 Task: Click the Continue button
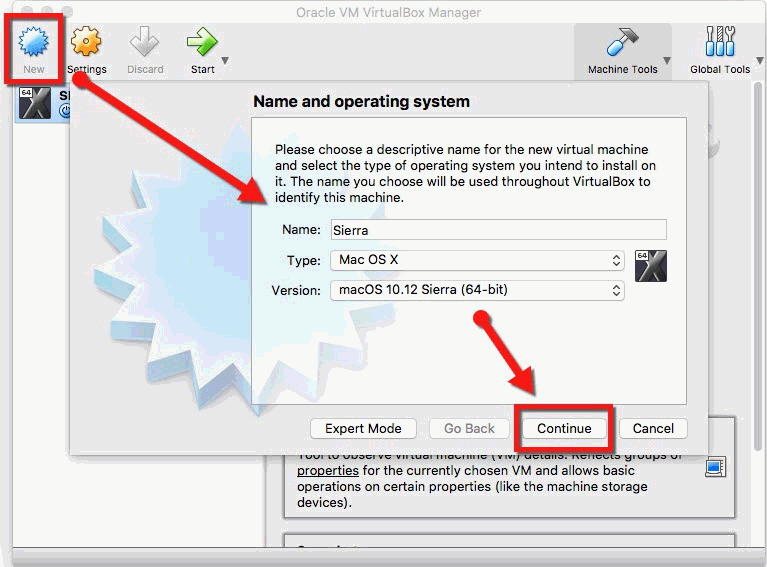[564, 429]
